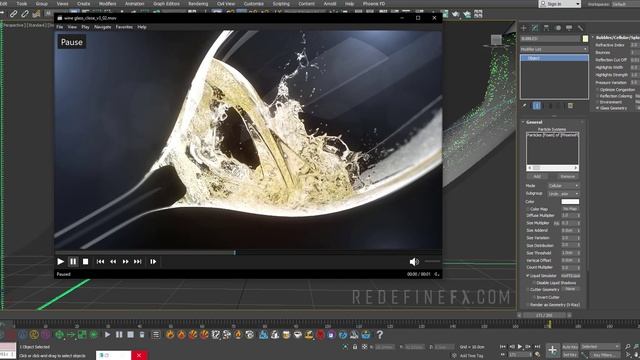Click the media player pause button
Viewport: 640px width, 360px height.
click(73, 262)
